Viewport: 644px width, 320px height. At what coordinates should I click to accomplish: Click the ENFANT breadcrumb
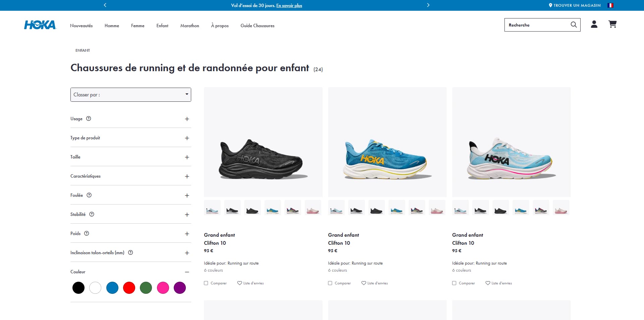coord(83,50)
